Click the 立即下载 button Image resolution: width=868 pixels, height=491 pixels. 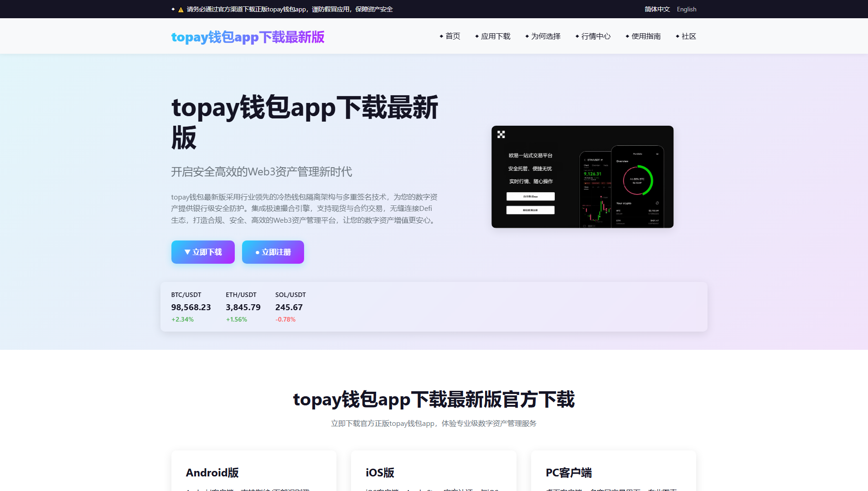click(203, 252)
